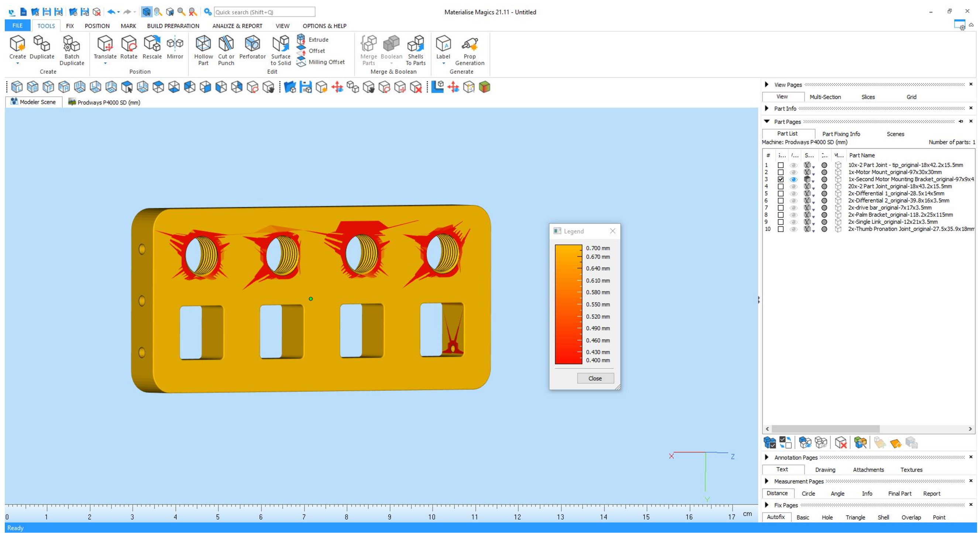Check the box for 1x-Motor Mount part

(781, 172)
